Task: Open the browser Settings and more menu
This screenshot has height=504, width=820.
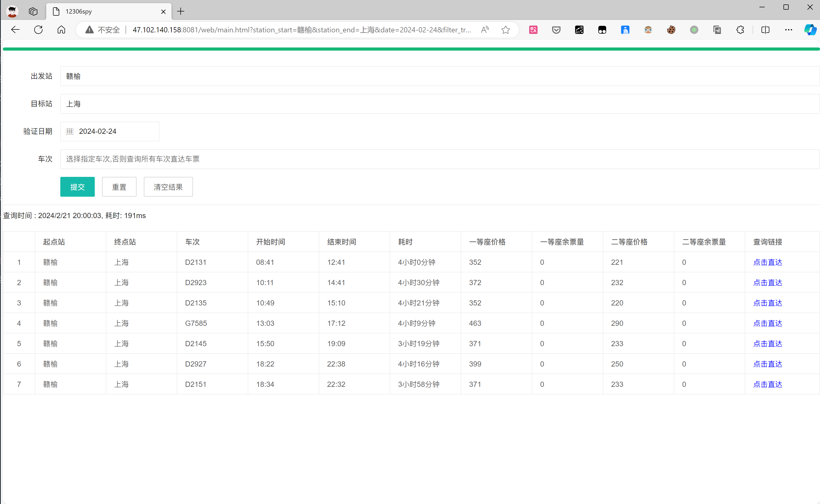Action: pos(788,30)
